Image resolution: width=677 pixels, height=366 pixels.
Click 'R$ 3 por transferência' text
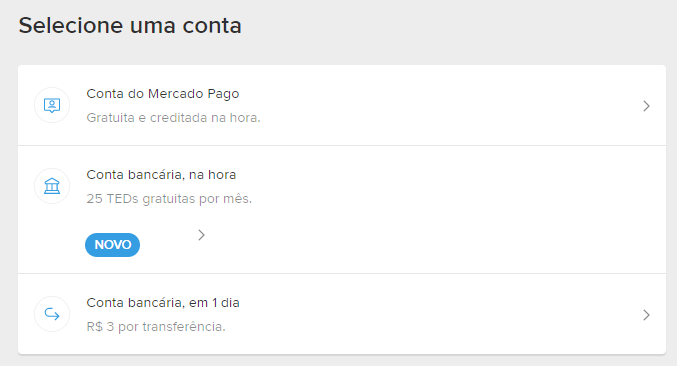coord(156,327)
